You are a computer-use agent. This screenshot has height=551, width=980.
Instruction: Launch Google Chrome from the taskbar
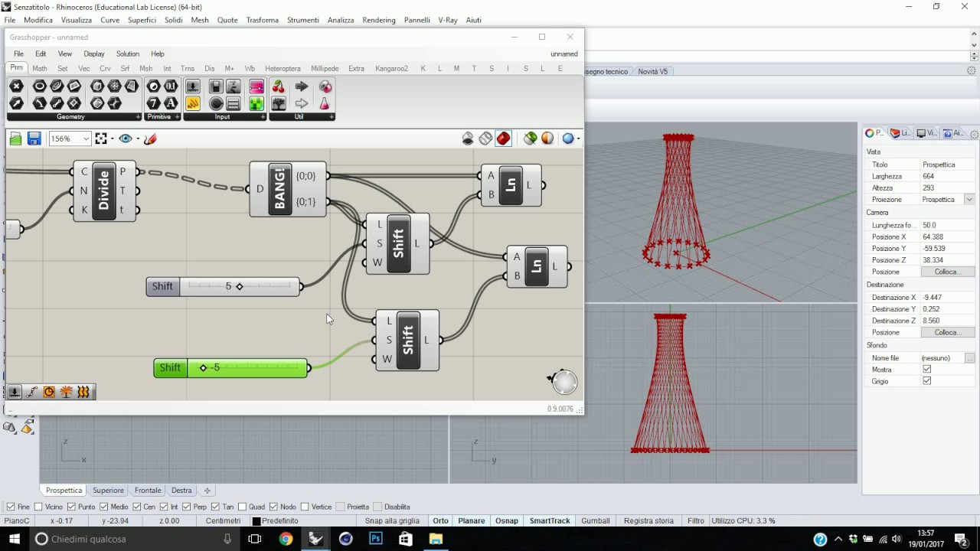coord(286,539)
